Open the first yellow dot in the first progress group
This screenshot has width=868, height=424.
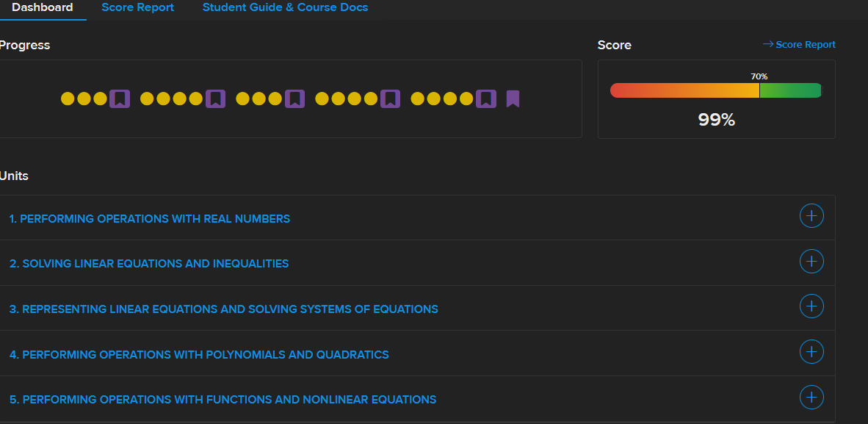point(68,98)
